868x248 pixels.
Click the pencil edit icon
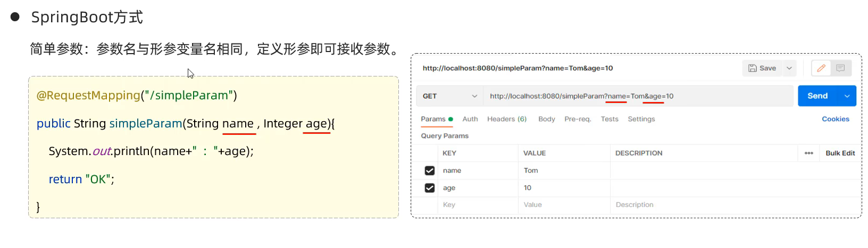pos(821,68)
